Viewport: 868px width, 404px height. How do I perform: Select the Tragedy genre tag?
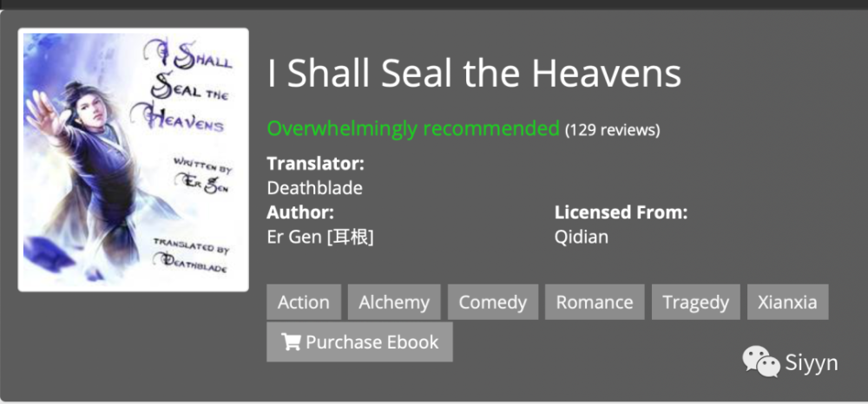tap(696, 302)
